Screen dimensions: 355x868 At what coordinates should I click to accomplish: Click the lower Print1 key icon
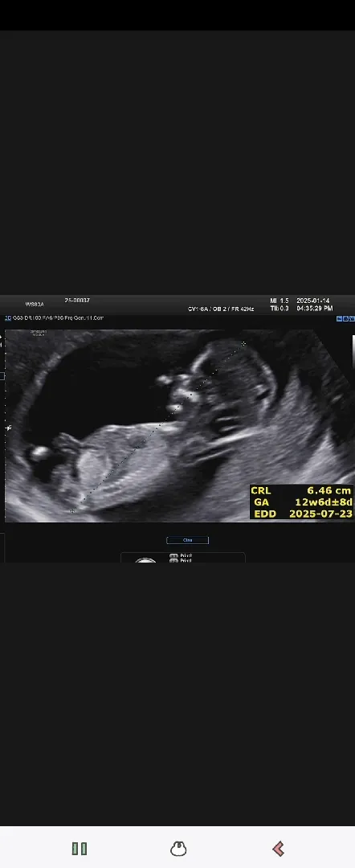pos(173,560)
